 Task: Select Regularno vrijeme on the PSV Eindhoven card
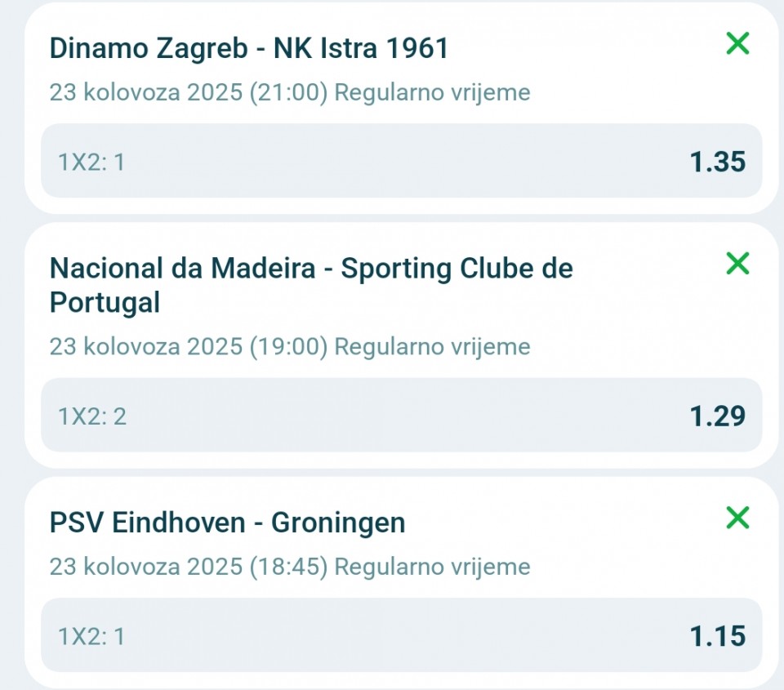433,566
